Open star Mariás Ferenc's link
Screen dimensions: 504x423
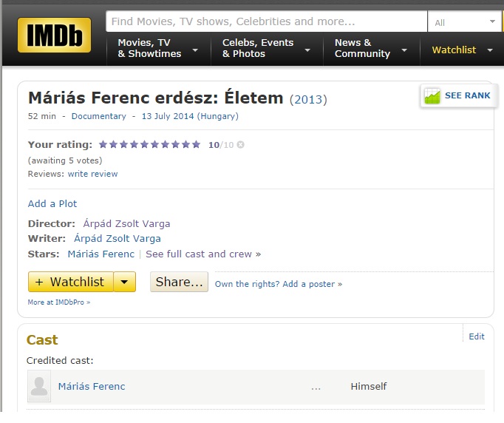tap(101, 254)
